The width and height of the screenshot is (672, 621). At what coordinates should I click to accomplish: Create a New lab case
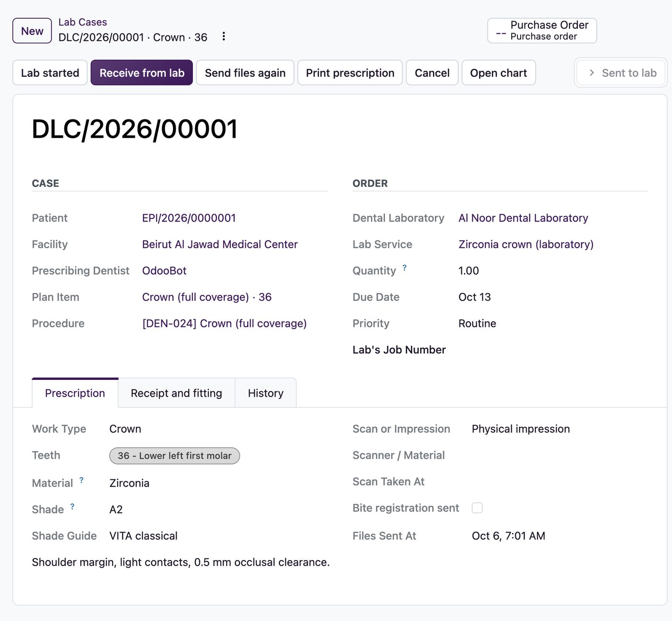(32, 31)
